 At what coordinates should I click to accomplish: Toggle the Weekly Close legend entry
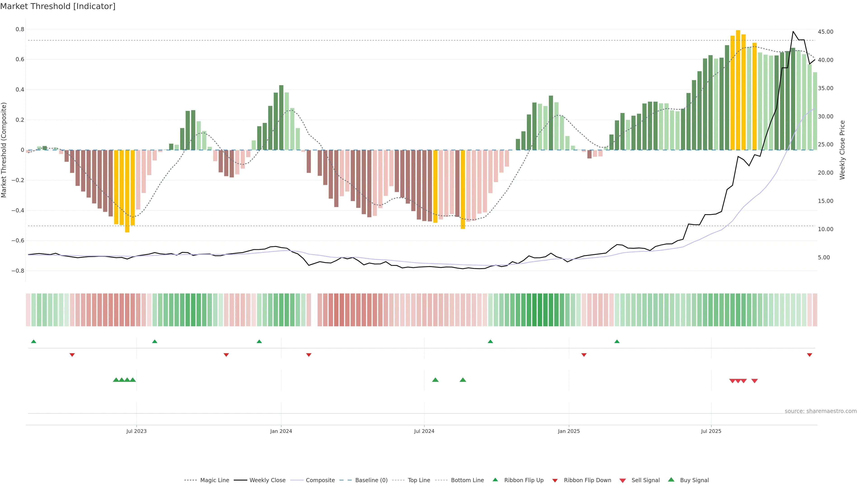[x=267, y=480]
